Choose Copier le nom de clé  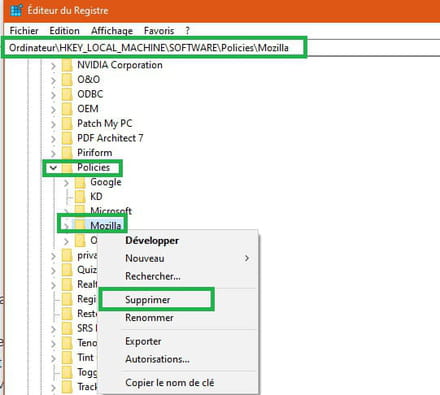pyautogui.click(x=169, y=383)
